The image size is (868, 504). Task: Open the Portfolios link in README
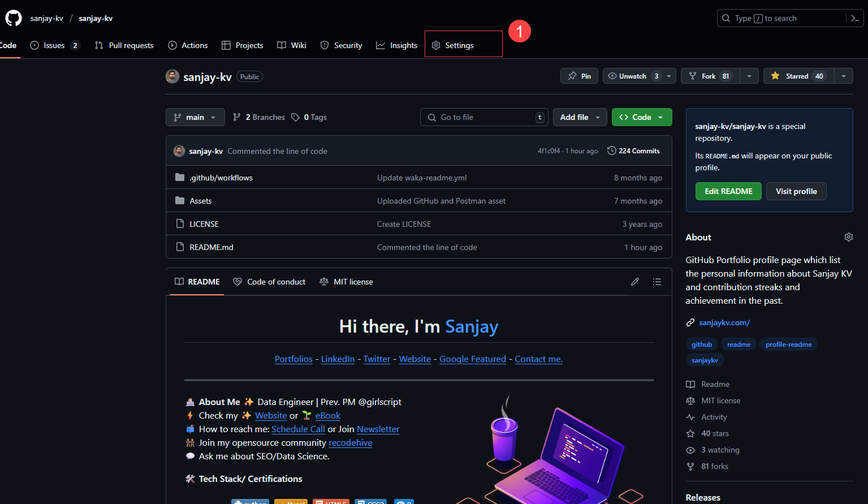point(293,359)
